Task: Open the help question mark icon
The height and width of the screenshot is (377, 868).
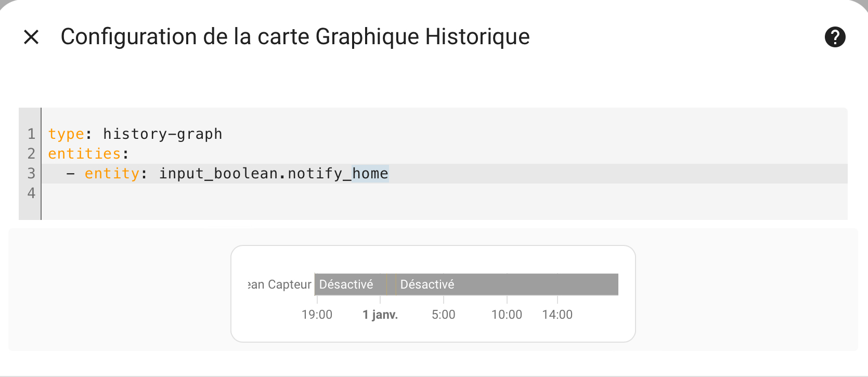Action: (835, 37)
